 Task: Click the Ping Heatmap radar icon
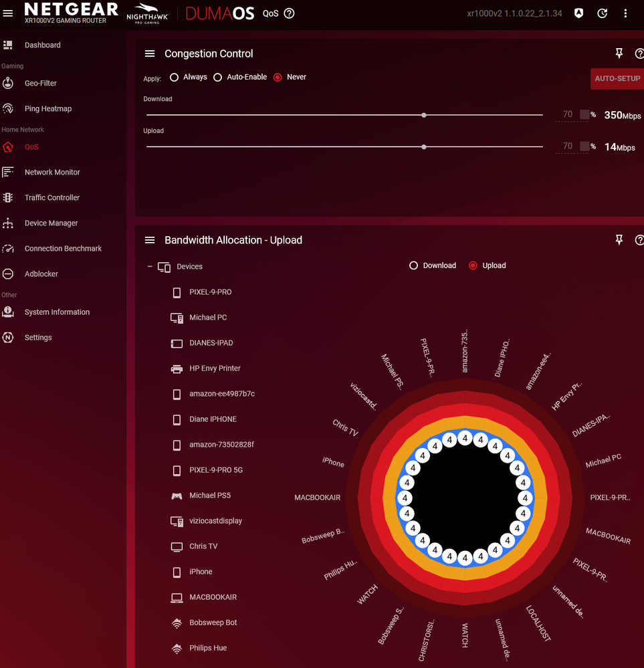pyautogui.click(x=7, y=108)
